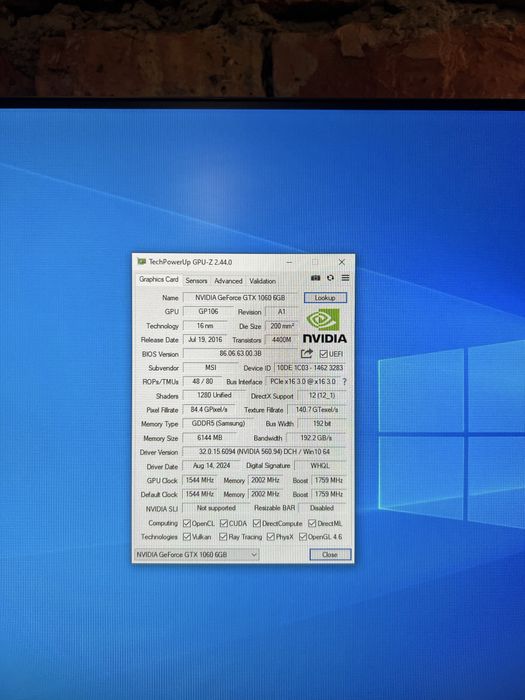Click the GPU Clock row Boost 1759 MHz
Image resolution: width=525 pixels, height=700 pixels.
click(x=329, y=480)
